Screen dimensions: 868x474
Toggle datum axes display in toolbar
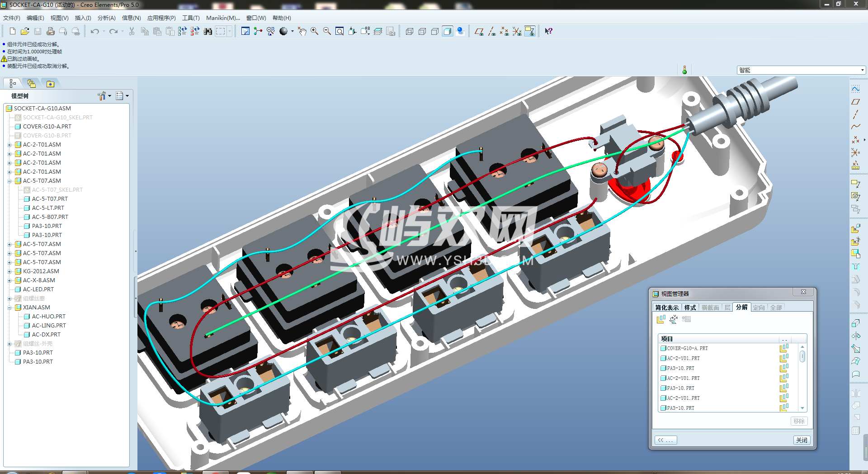click(492, 31)
